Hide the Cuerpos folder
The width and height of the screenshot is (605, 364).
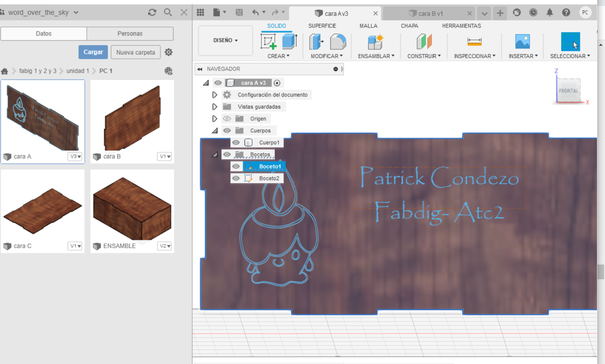click(227, 130)
